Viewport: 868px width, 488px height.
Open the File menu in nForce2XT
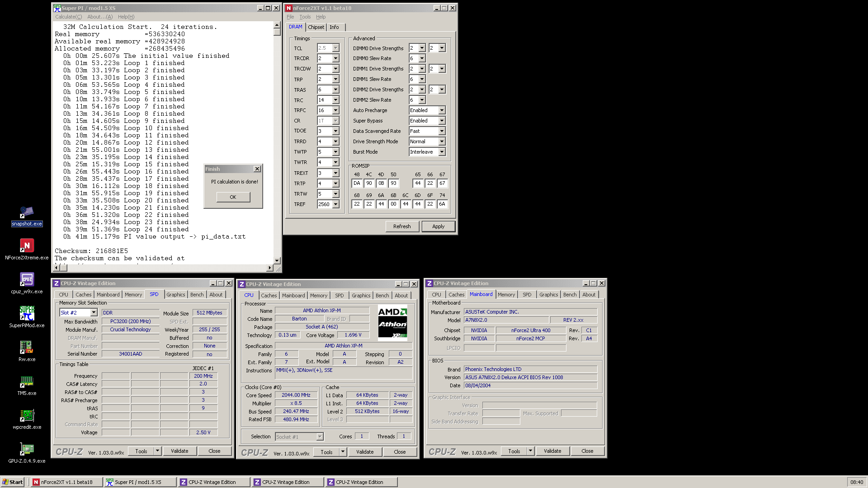(x=290, y=17)
